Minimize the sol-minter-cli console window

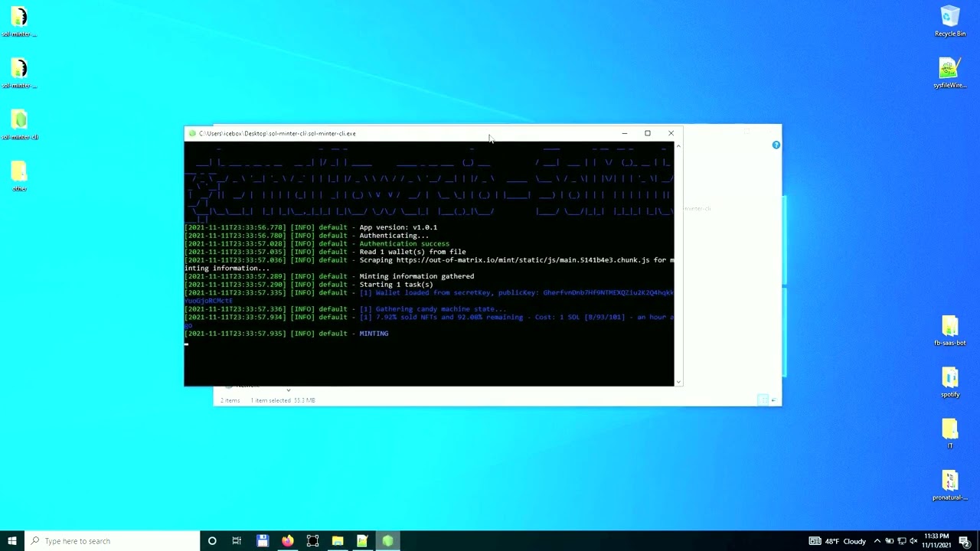(625, 133)
